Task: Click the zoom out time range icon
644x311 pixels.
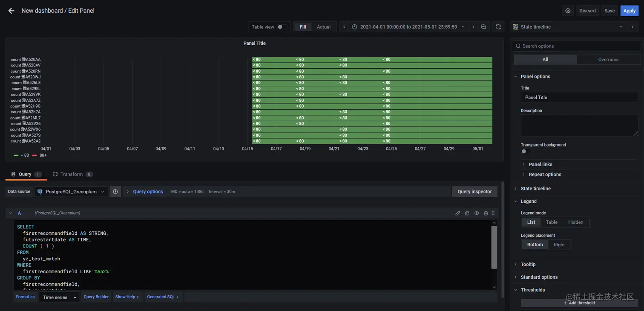Action: coord(483,27)
